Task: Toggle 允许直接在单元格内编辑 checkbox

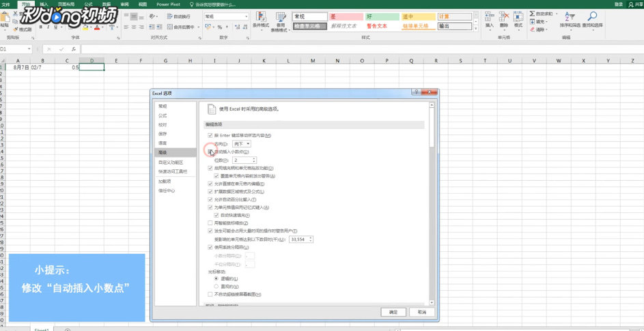Action: 210,184
